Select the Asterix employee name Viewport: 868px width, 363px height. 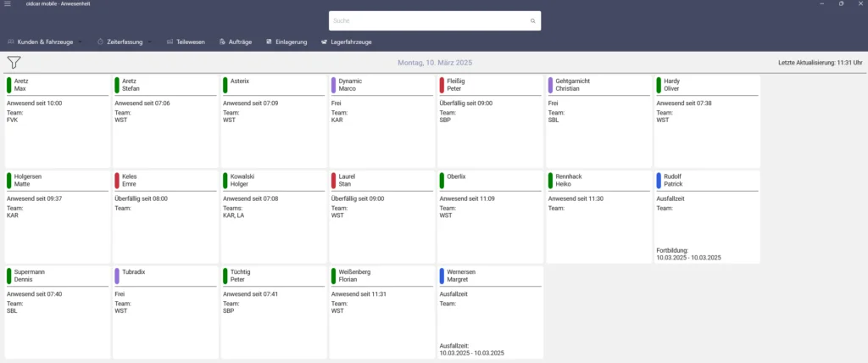pyautogui.click(x=240, y=81)
